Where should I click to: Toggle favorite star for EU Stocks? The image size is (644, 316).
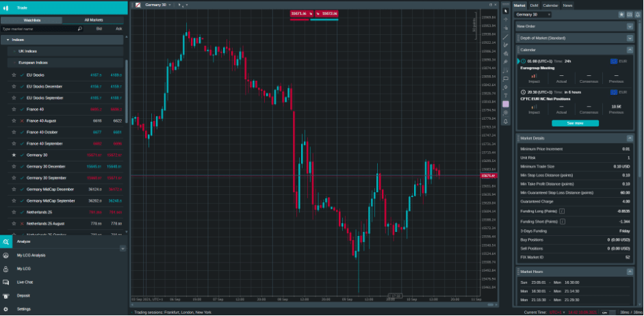pos(14,75)
